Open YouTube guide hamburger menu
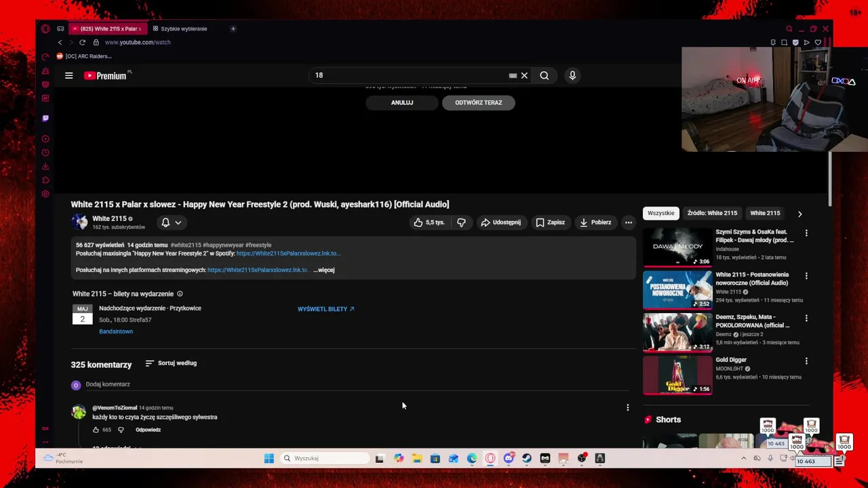This screenshot has height=488, width=868. 68,75
